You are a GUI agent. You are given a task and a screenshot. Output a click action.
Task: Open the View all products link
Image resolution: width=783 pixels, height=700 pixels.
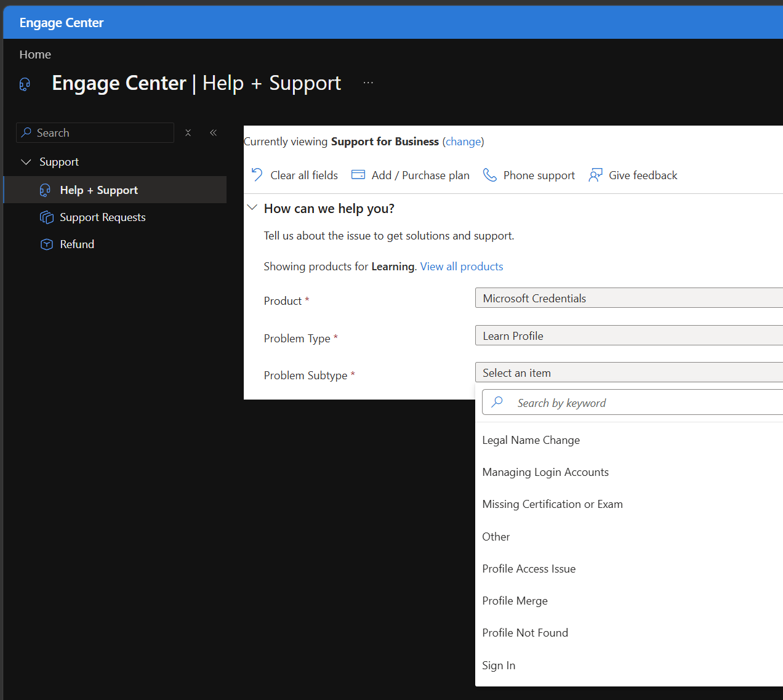tap(462, 267)
